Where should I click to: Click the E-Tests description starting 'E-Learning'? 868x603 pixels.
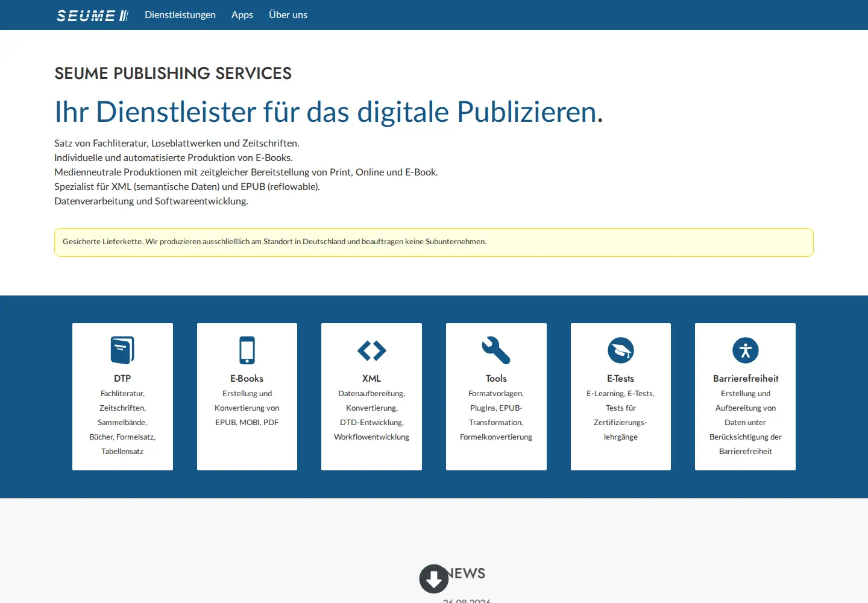click(x=621, y=415)
